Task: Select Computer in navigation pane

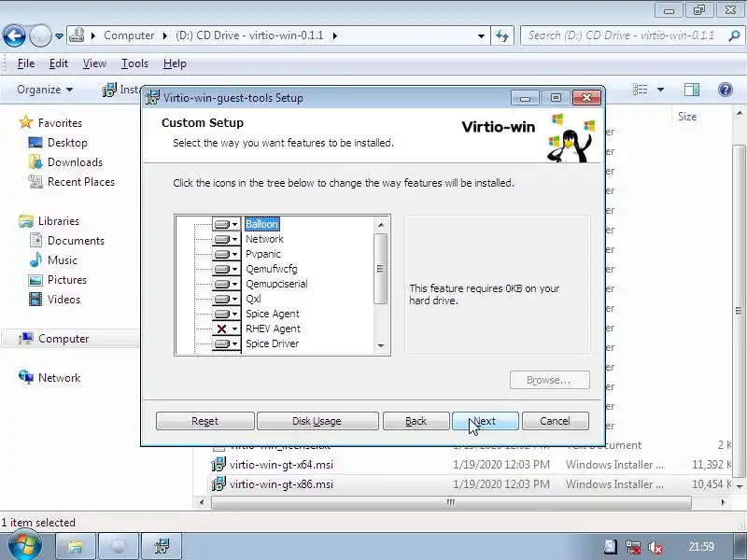Action: pos(63,339)
